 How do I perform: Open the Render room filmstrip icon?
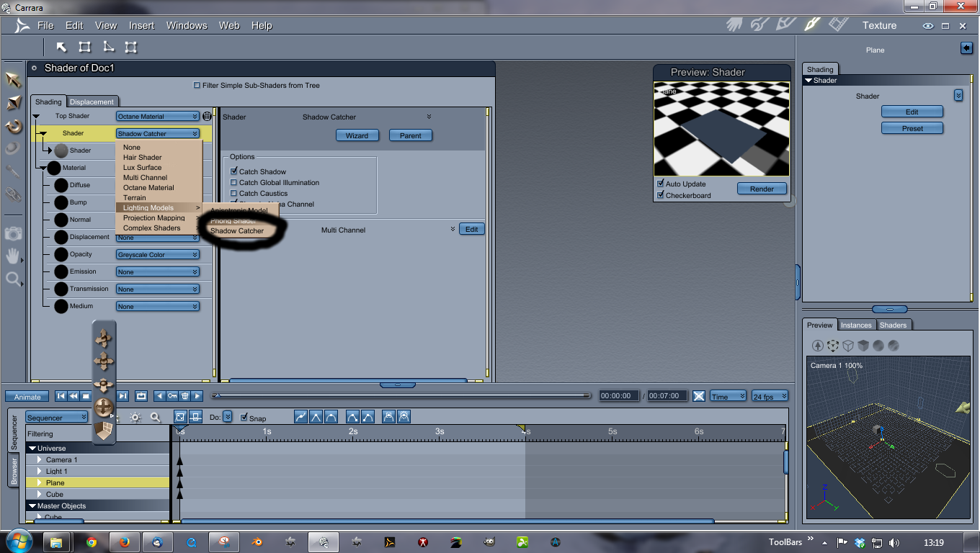click(838, 24)
